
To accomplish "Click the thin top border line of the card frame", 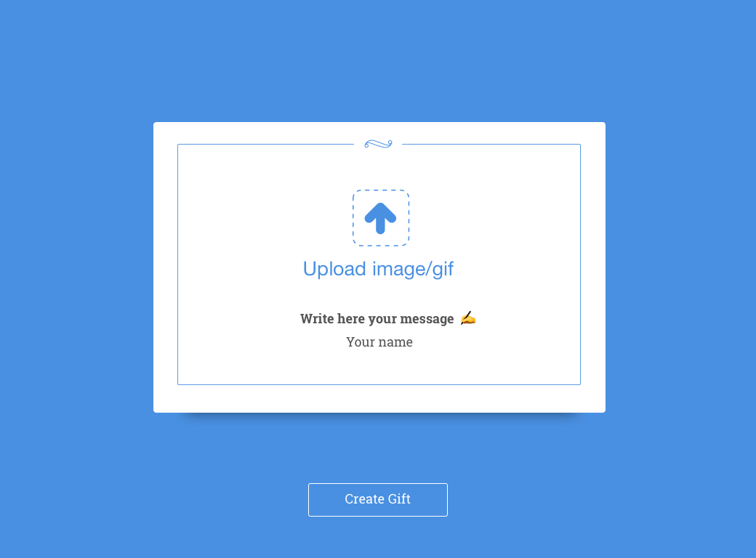I will pos(265,144).
